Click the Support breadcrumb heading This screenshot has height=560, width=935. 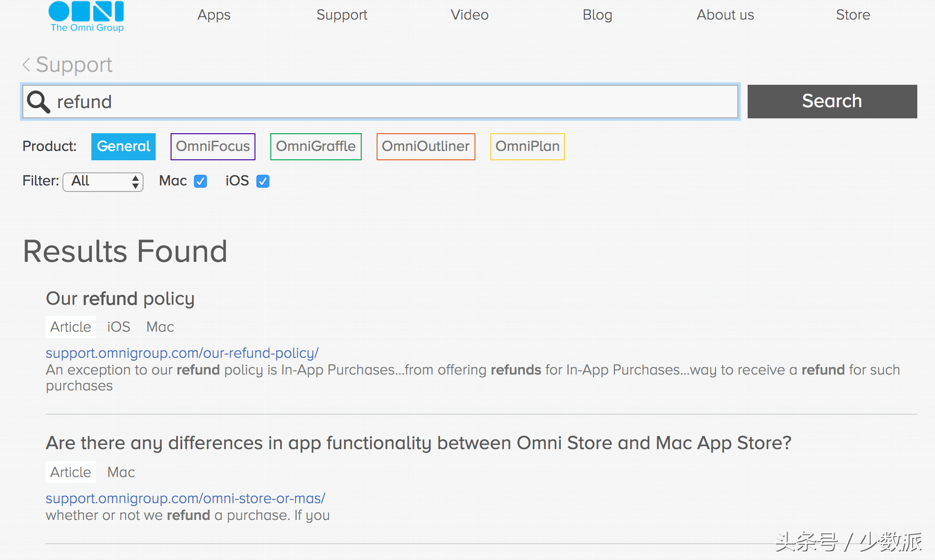[x=74, y=64]
